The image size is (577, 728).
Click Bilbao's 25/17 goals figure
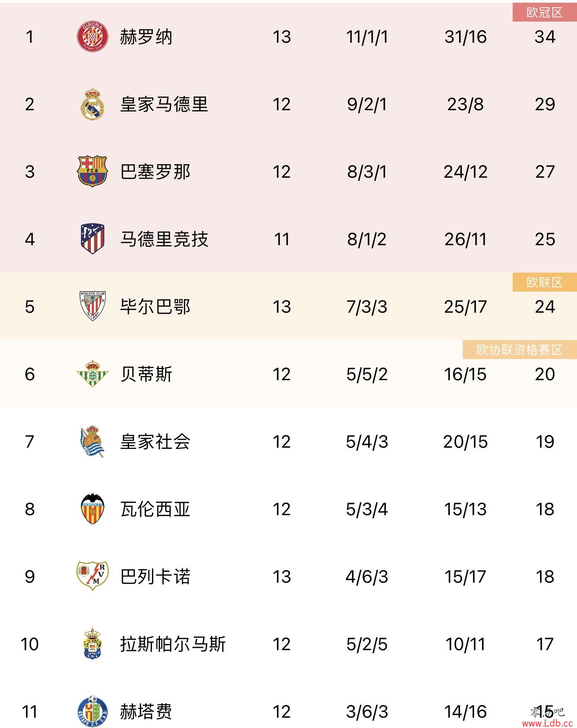click(x=465, y=307)
